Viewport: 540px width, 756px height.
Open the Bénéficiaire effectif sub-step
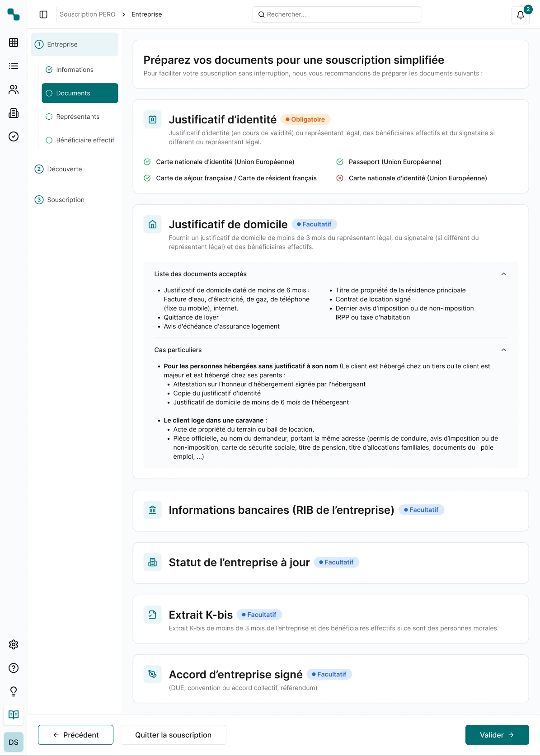tap(80, 140)
